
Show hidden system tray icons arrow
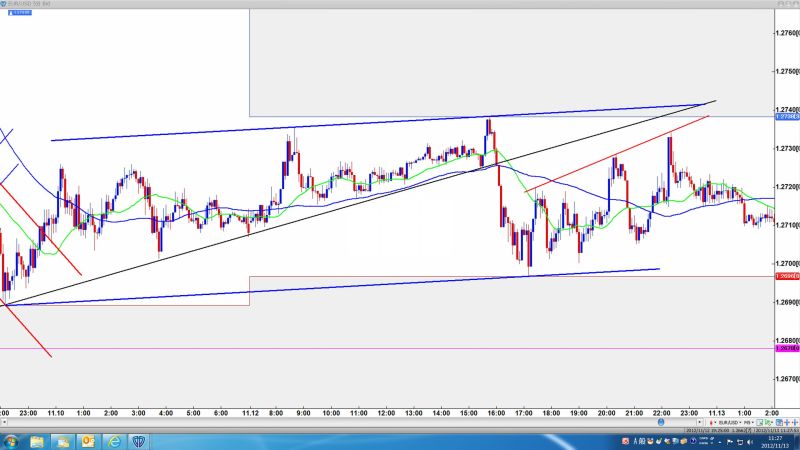click(x=720, y=442)
